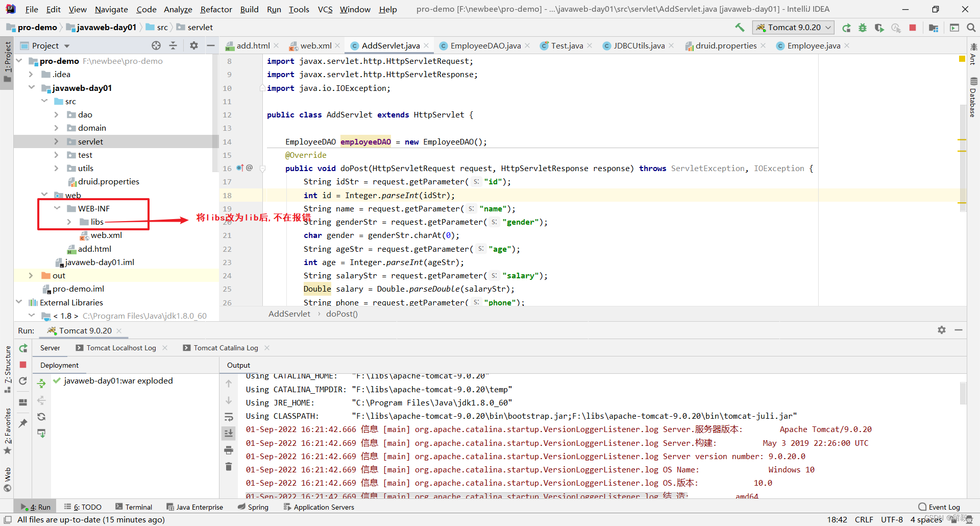Toggle the Structure tool window
Screen dimensions: 980x526
coord(8,369)
